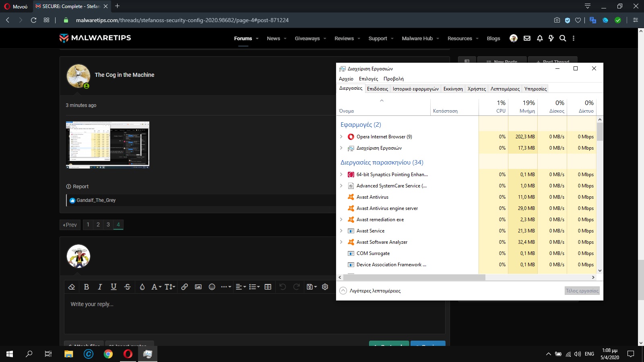Screen dimensions: 644x362
Task: Open Google Chrome from the taskbar
Action: point(108,354)
